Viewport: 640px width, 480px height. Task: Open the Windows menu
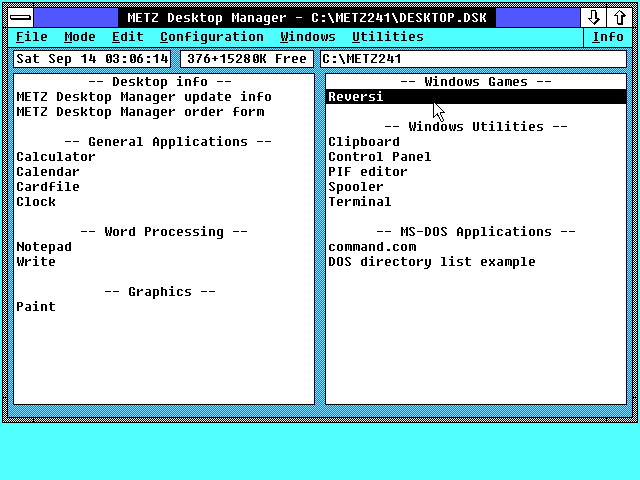(308, 37)
